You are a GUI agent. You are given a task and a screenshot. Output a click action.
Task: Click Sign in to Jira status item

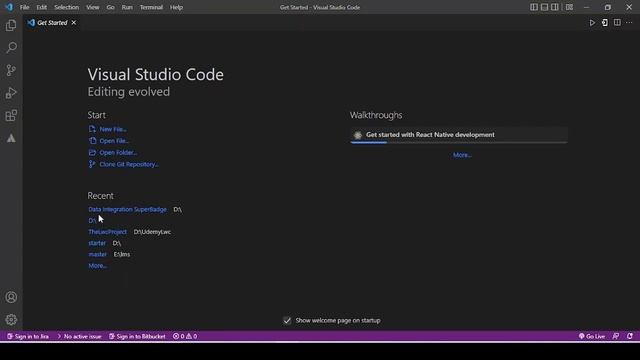tap(28, 336)
